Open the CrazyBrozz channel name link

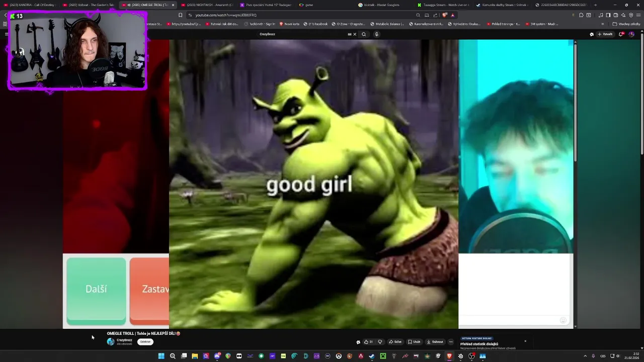[x=124, y=340]
